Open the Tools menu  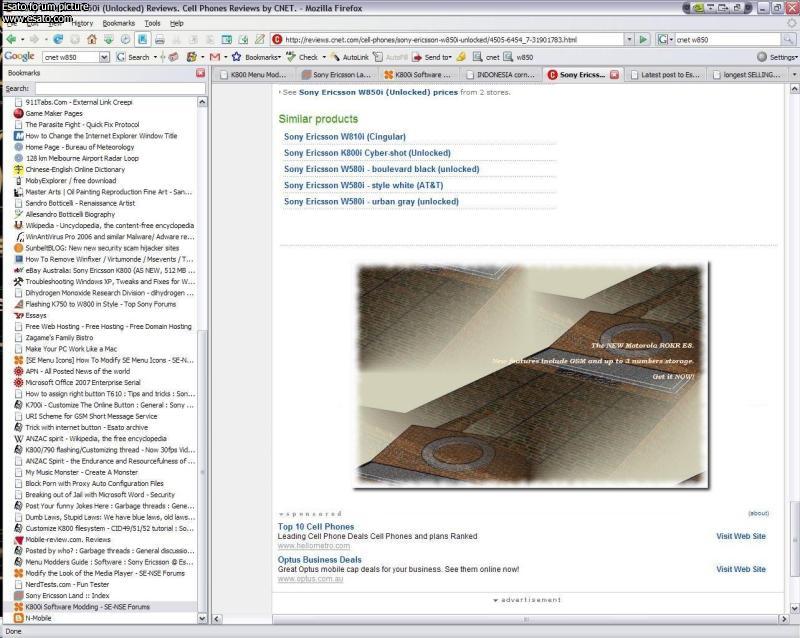pos(152,23)
